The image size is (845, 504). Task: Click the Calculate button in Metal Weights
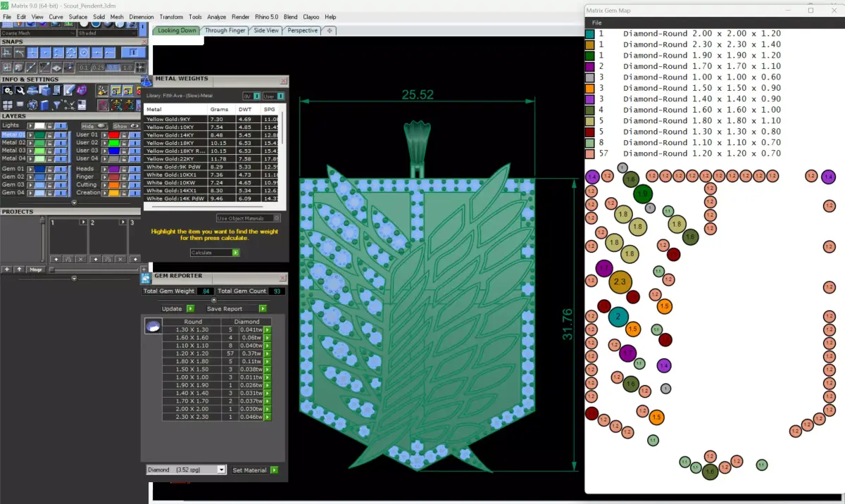pyautogui.click(x=215, y=252)
